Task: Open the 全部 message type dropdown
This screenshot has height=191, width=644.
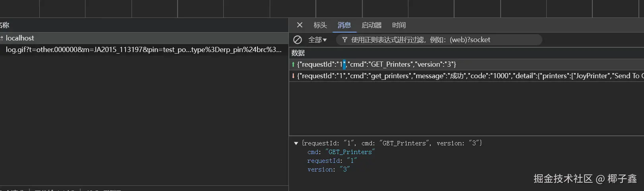Action: click(x=317, y=40)
